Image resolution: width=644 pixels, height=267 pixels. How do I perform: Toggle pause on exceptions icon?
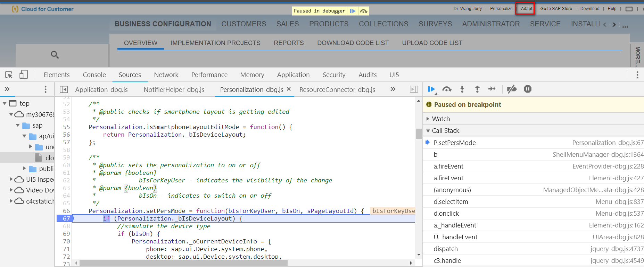[x=527, y=89]
